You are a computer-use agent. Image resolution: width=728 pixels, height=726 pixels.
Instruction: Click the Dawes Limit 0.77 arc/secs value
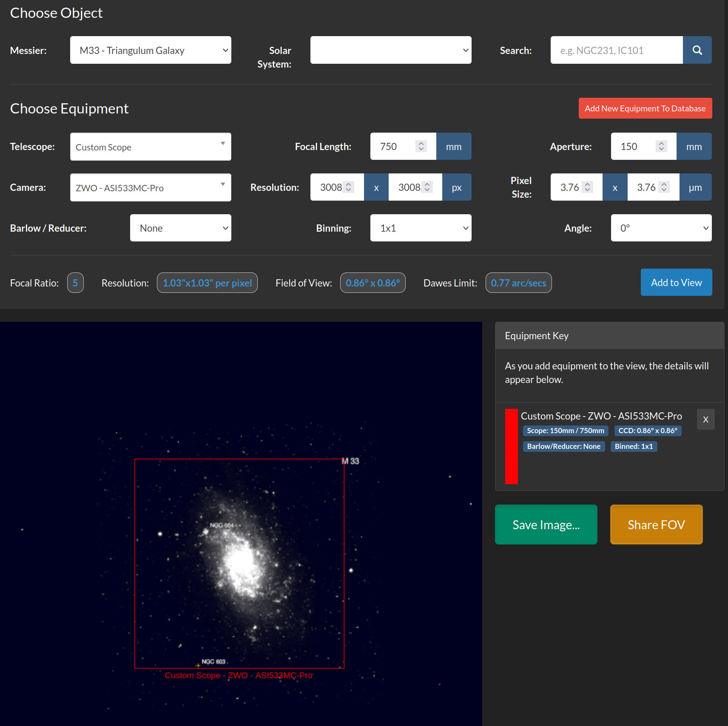tap(518, 283)
